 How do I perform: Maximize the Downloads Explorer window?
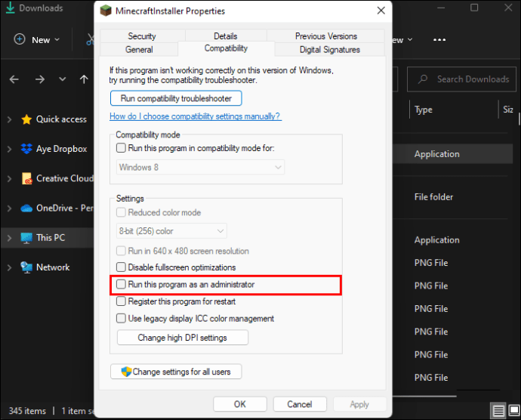[474, 8]
